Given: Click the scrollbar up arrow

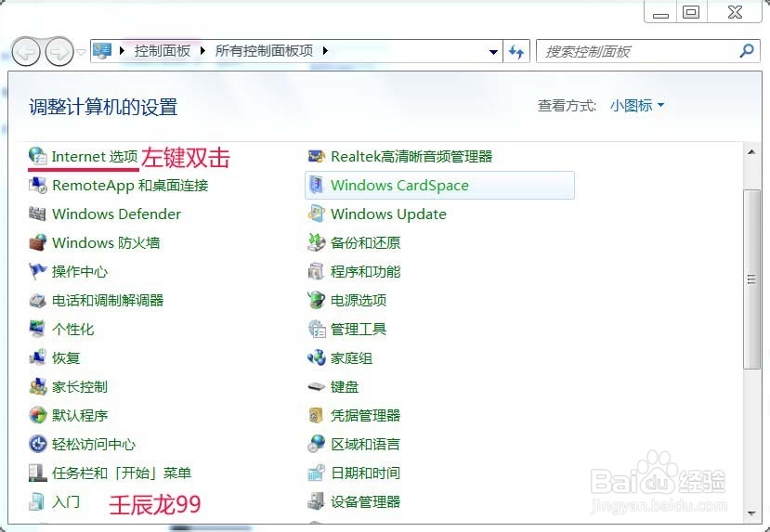Looking at the screenshot, I should click(751, 151).
